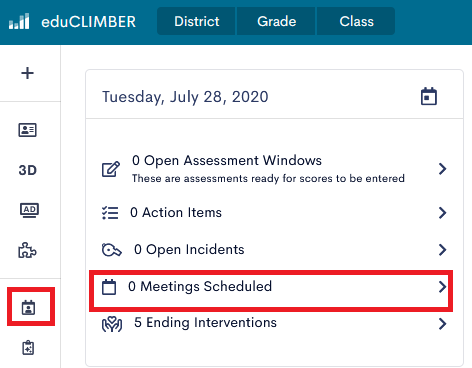Screen dimensions: 472x368
Task: Expand the Ending Interventions chevron arrow
Action: (x=442, y=323)
